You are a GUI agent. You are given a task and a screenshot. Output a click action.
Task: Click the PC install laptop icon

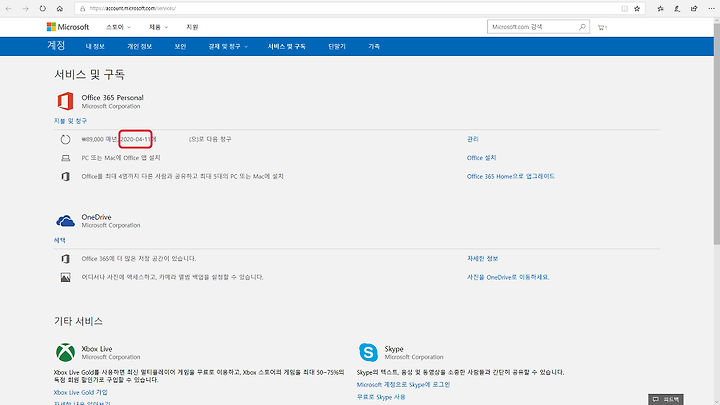coord(66,158)
